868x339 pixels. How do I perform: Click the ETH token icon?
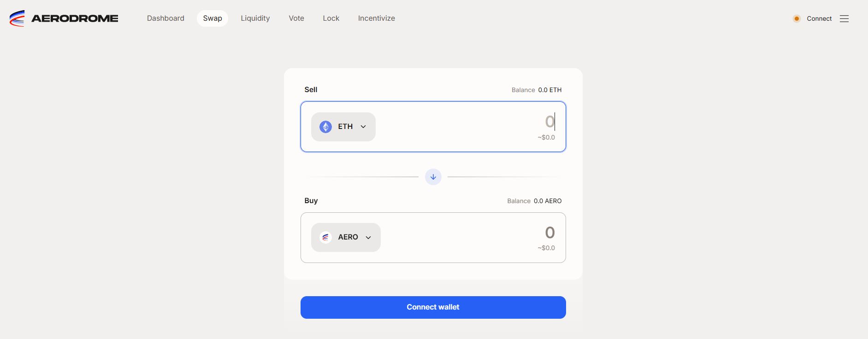(x=326, y=127)
